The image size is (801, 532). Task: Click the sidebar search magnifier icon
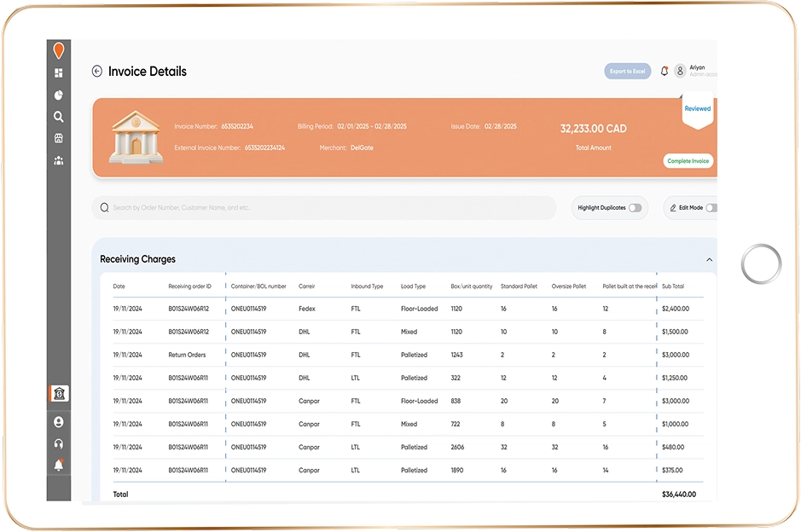(59, 117)
